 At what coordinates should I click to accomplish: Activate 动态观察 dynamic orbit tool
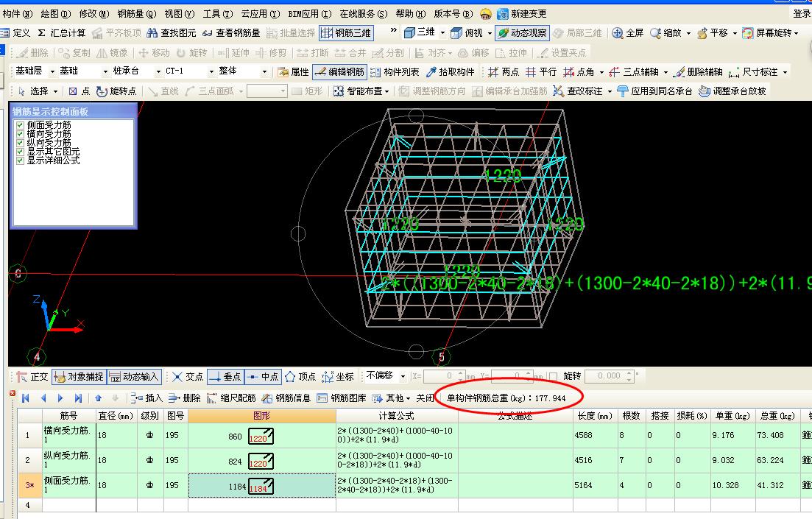[x=522, y=33]
